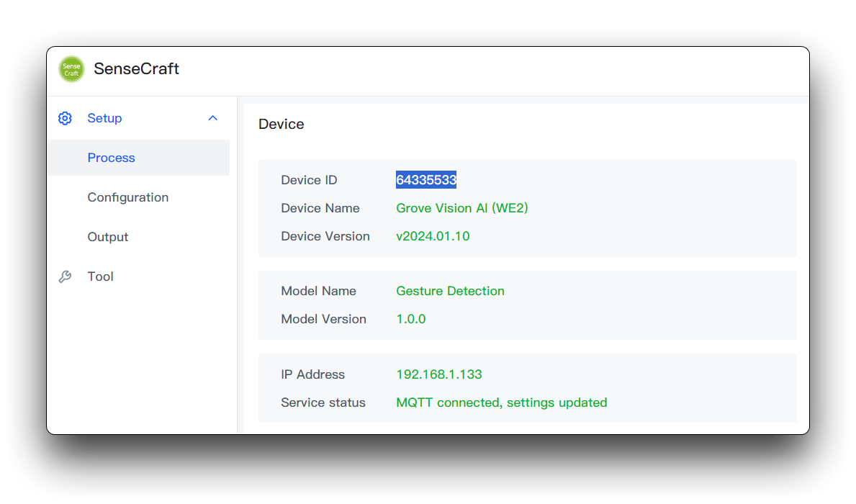Viewport: 856px width, 504px height.
Task: Click the highlighted Device ID 64335533
Action: pyautogui.click(x=426, y=180)
